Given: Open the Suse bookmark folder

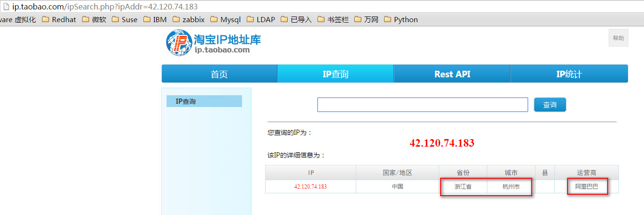Looking at the screenshot, I should pyautogui.click(x=125, y=20).
